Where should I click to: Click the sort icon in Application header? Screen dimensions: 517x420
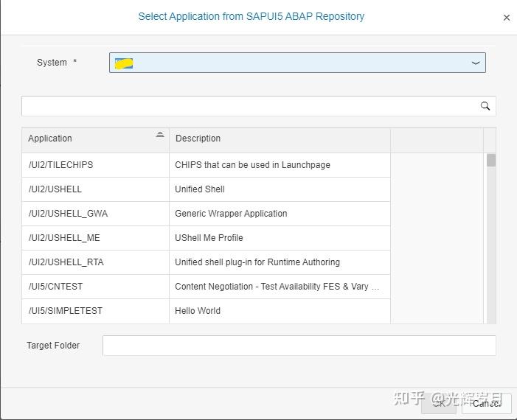click(x=160, y=136)
